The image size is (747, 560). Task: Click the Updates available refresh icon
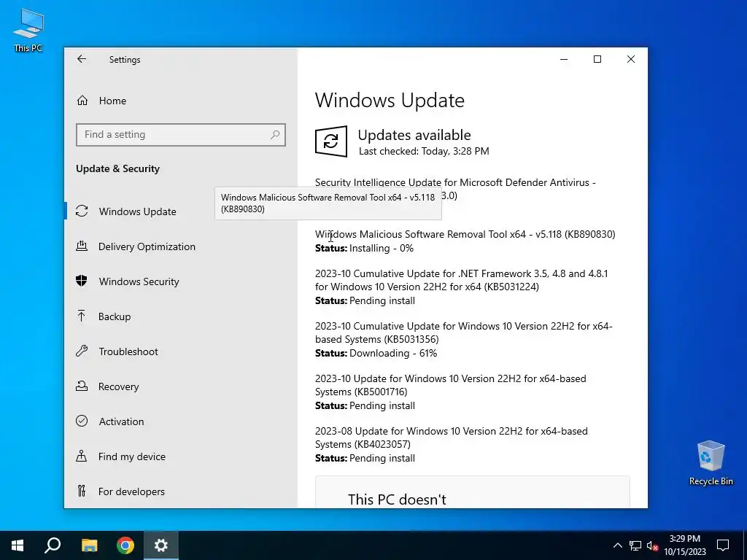pyautogui.click(x=331, y=141)
